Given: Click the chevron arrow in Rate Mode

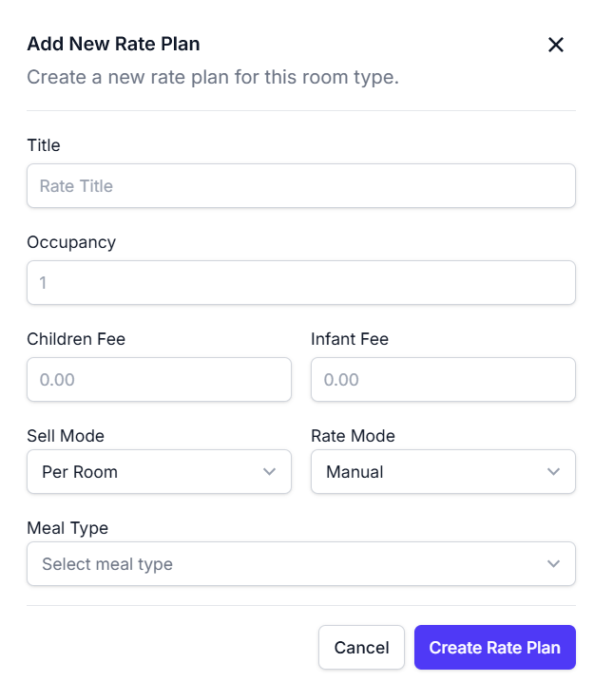Looking at the screenshot, I should pyautogui.click(x=554, y=472).
